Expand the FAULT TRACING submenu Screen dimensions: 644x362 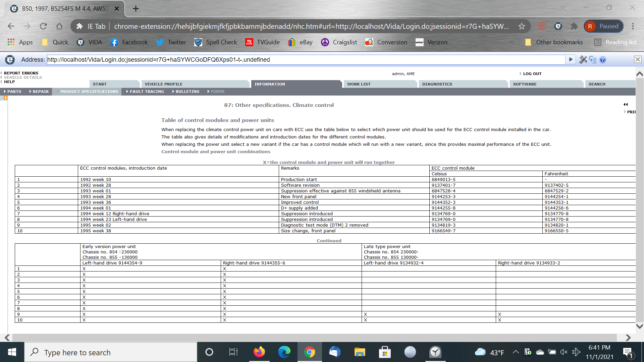(x=147, y=92)
